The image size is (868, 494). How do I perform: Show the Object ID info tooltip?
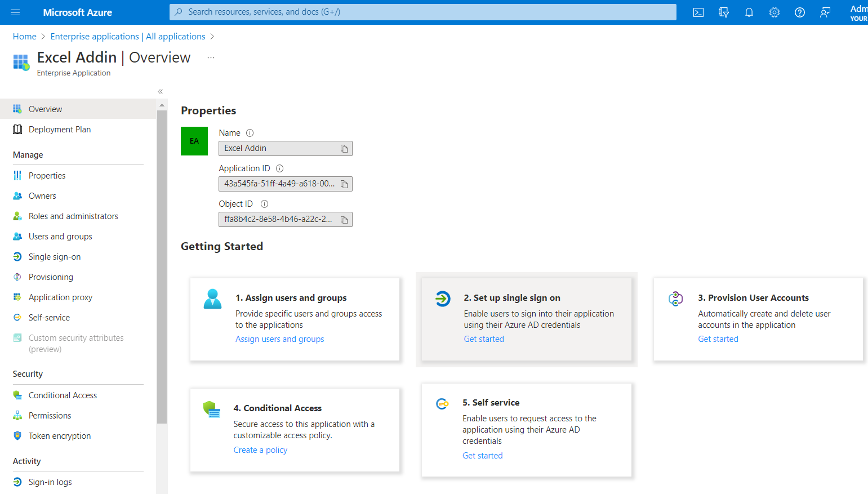pyautogui.click(x=264, y=203)
